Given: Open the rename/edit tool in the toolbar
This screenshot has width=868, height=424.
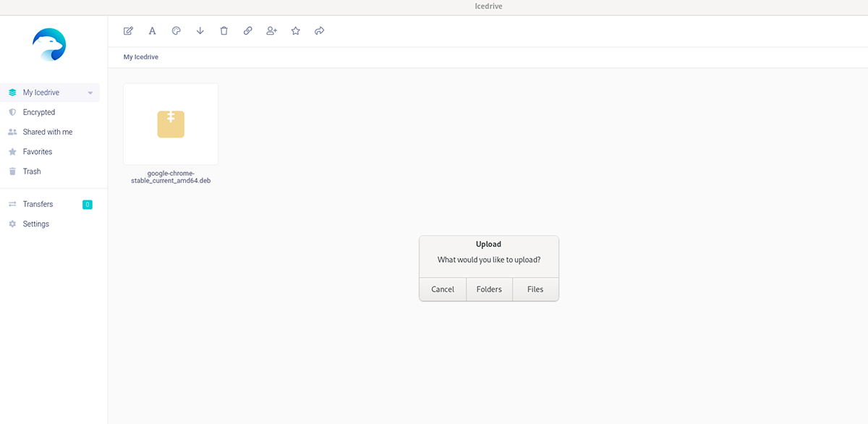Looking at the screenshot, I should (x=128, y=30).
